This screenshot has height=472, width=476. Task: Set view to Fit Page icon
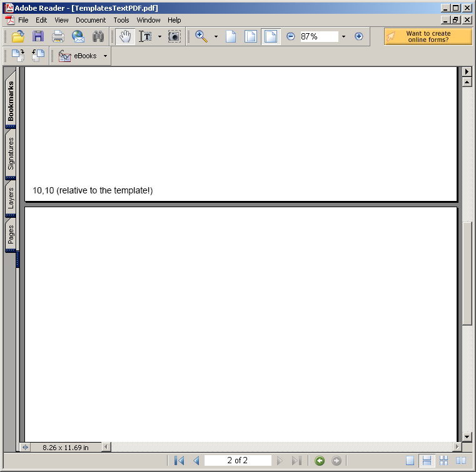(x=251, y=36)
